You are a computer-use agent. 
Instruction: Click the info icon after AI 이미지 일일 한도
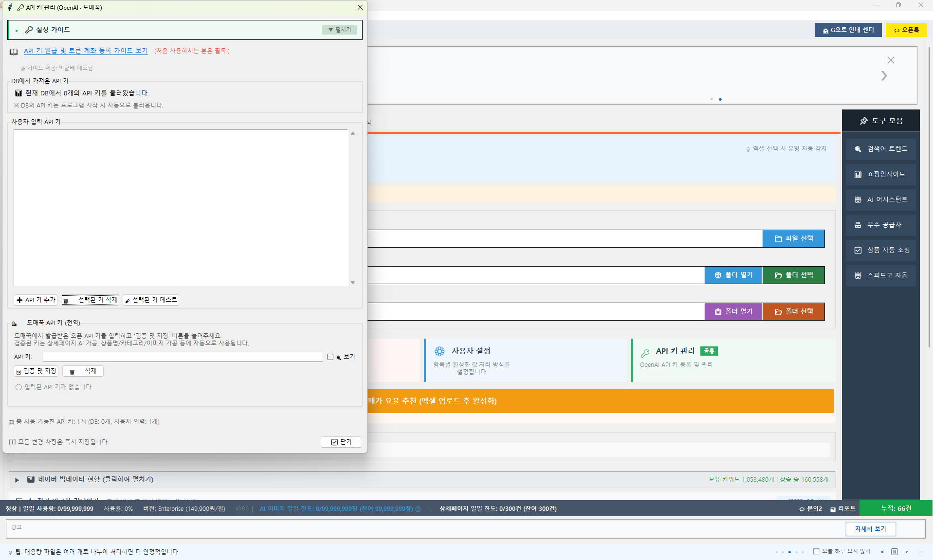[x=418, y=509]
